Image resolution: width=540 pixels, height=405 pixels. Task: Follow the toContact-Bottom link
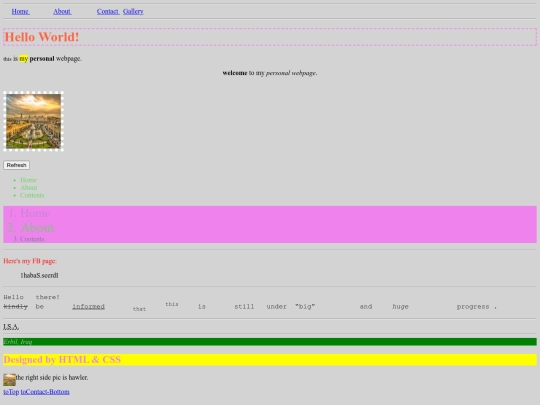pyautogui.click(x=45, y=392)
